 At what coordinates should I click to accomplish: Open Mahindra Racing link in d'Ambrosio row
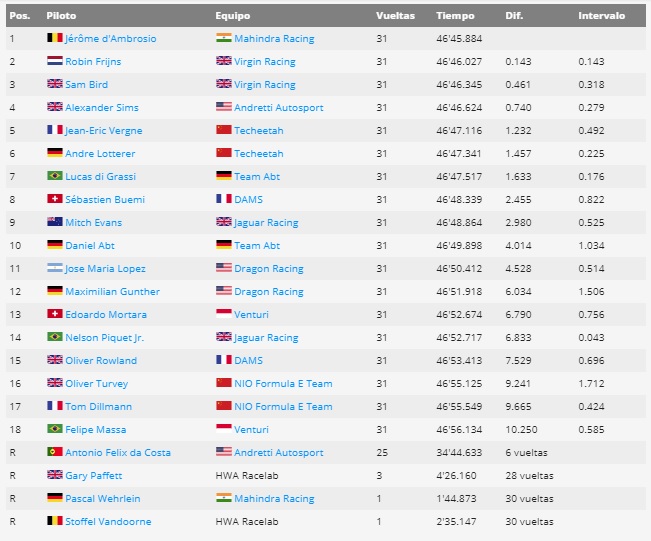(274, 39)
